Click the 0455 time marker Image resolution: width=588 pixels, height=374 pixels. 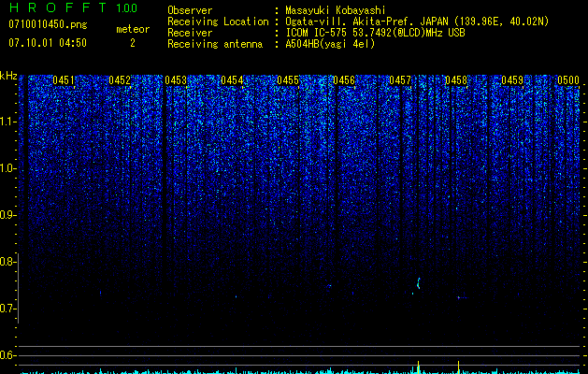tap(288, 80)
